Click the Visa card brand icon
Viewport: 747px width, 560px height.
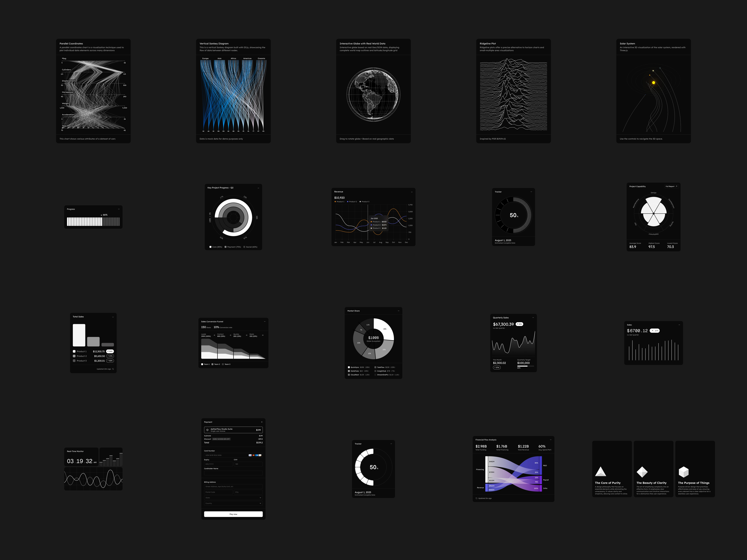(250, 455)
